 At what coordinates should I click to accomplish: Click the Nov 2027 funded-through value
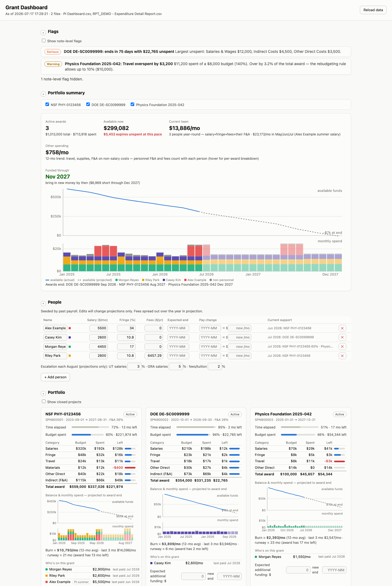[58, 177]
